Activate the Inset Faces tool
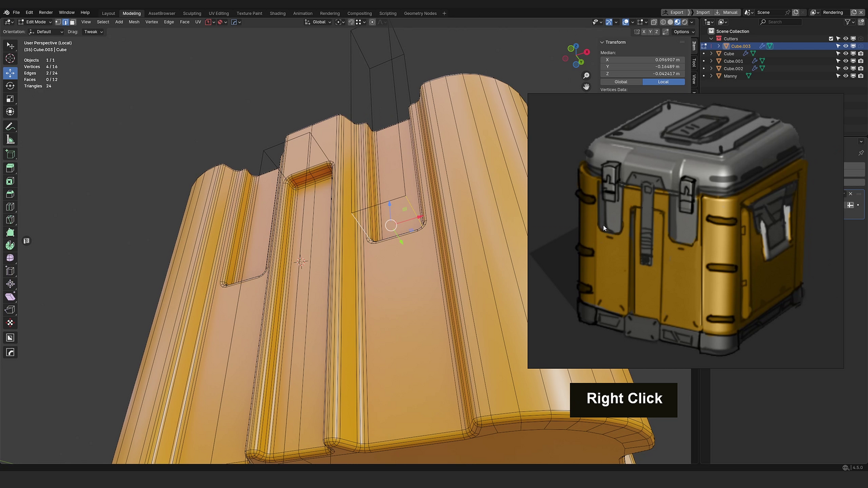 (10, 181)
